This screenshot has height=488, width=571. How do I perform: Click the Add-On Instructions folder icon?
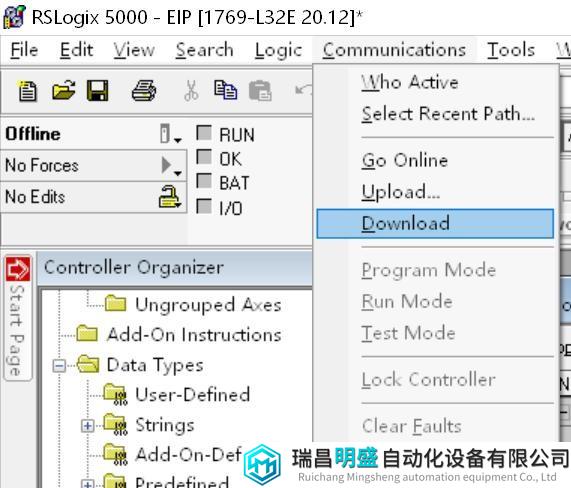[x=87, y=333]
